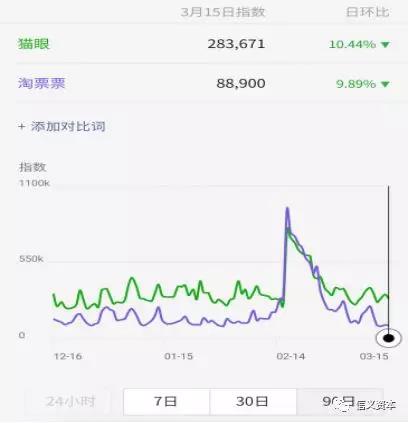Switch to the 90日 time range
Viewport: 408px width, 423px height.
[339, 402]
